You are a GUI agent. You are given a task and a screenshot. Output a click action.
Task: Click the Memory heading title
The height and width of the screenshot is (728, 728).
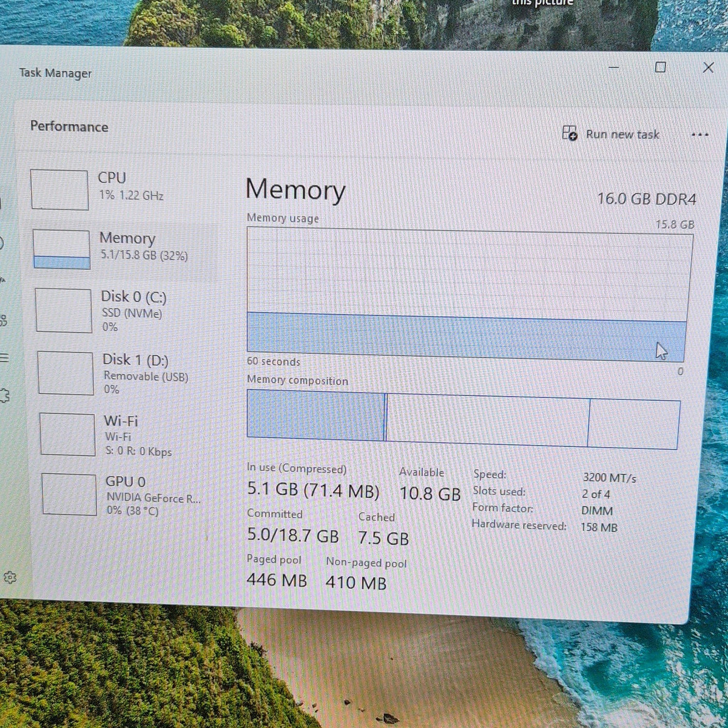click(x=295, y=189)
